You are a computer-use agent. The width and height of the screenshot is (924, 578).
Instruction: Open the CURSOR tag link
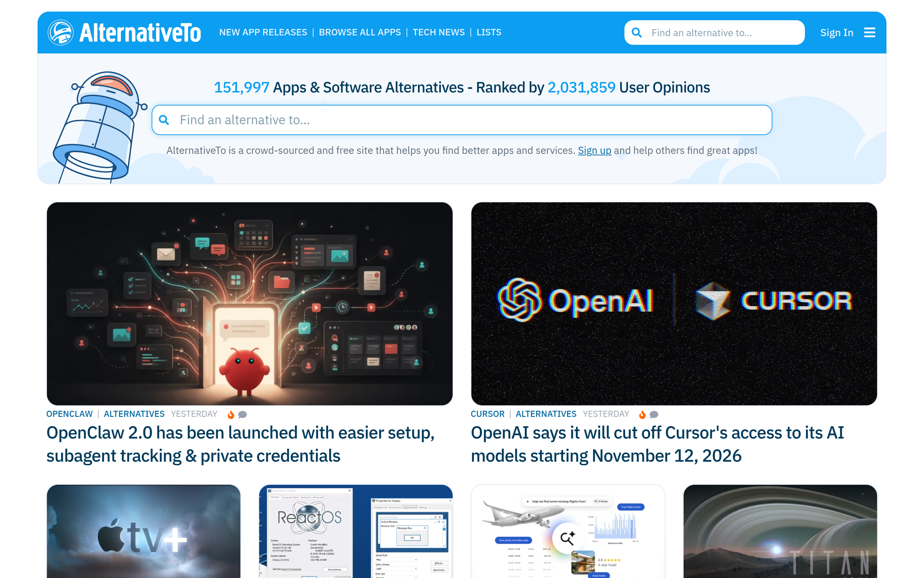point(488,414)
